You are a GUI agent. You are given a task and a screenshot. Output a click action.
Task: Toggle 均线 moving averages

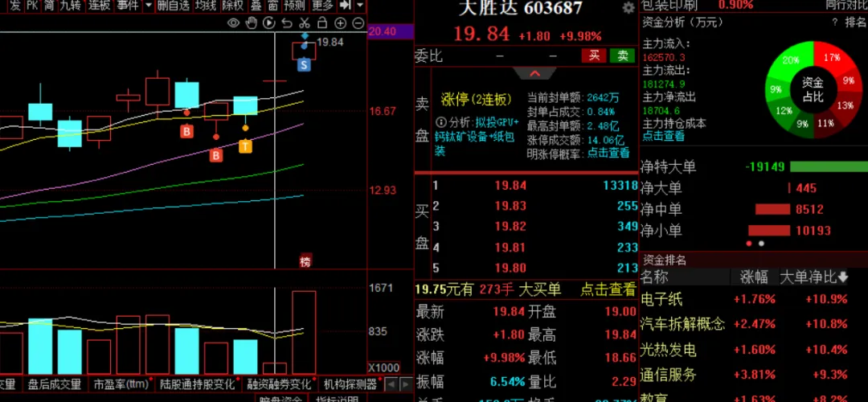(x=205, y=6)
